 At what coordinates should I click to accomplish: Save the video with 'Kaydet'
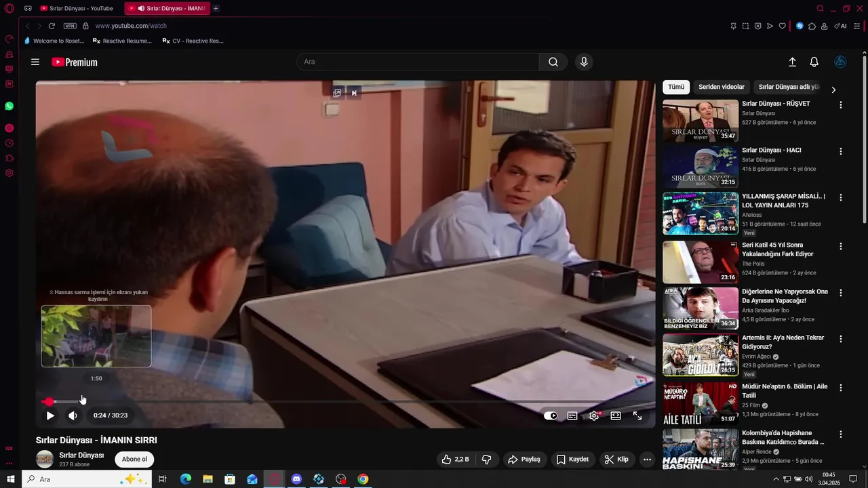coord(572,460)
